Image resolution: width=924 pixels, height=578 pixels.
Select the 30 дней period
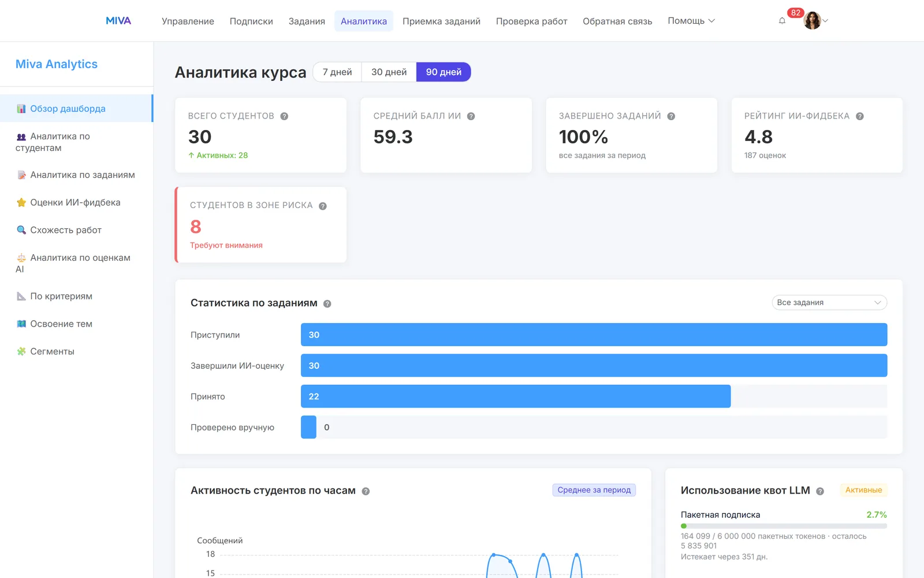pos(389,72)
